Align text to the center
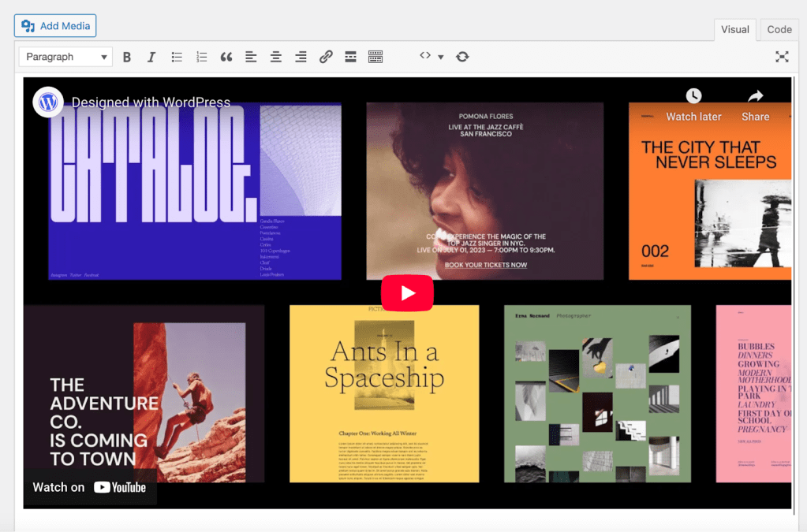 tap(275, 56)
